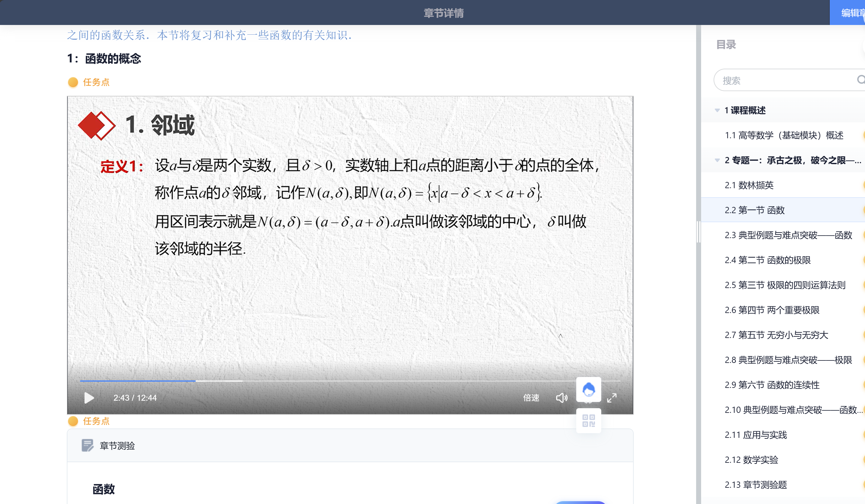This screenshot has width=865, height=504.
Task: Mute the video volume speaker icon
Action: (x=562, y=398)
